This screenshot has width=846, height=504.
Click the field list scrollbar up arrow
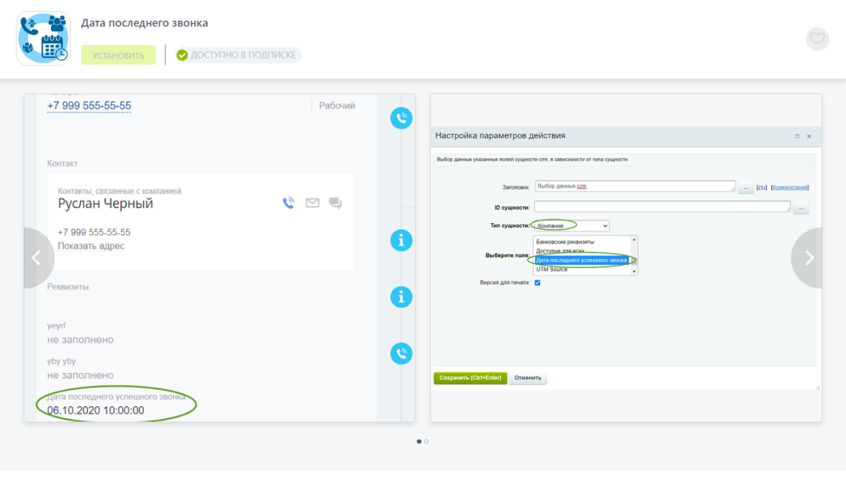634,240
